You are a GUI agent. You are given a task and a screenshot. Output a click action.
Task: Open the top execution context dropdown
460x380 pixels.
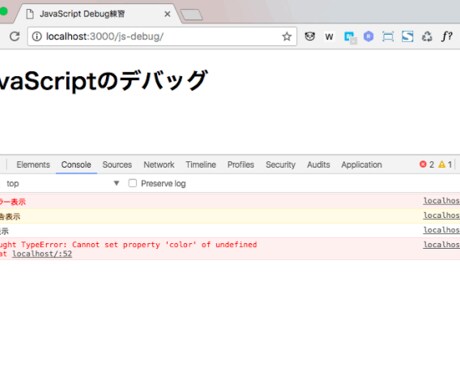pos(63,183)
